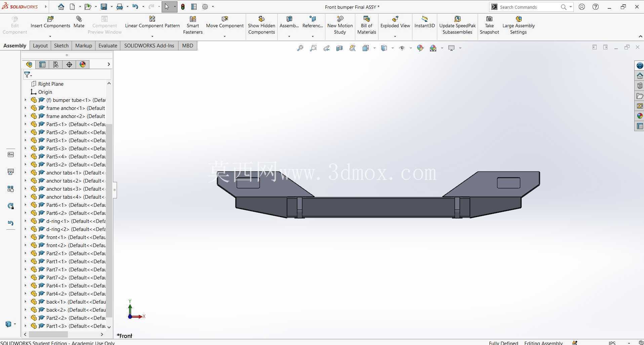This screenshot has height=345, width=644.
Task: Open the SOLIDWORKS Add-Ins tab
Action: pos(149,46)
